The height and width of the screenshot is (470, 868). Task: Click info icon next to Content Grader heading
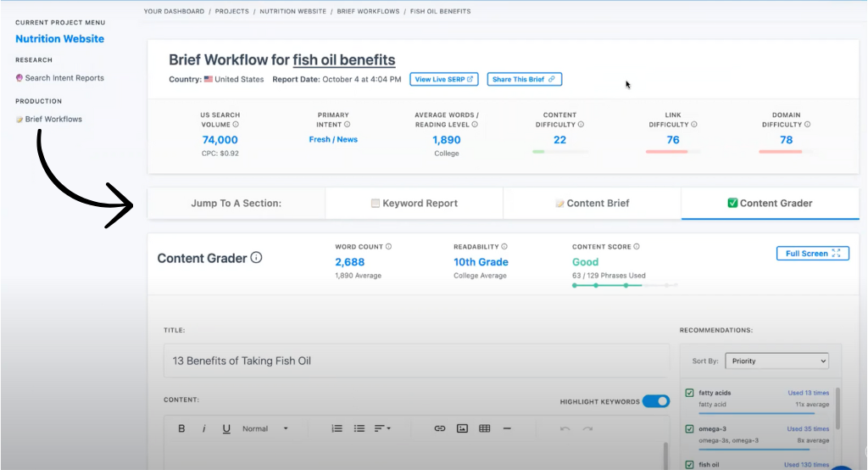256,258
